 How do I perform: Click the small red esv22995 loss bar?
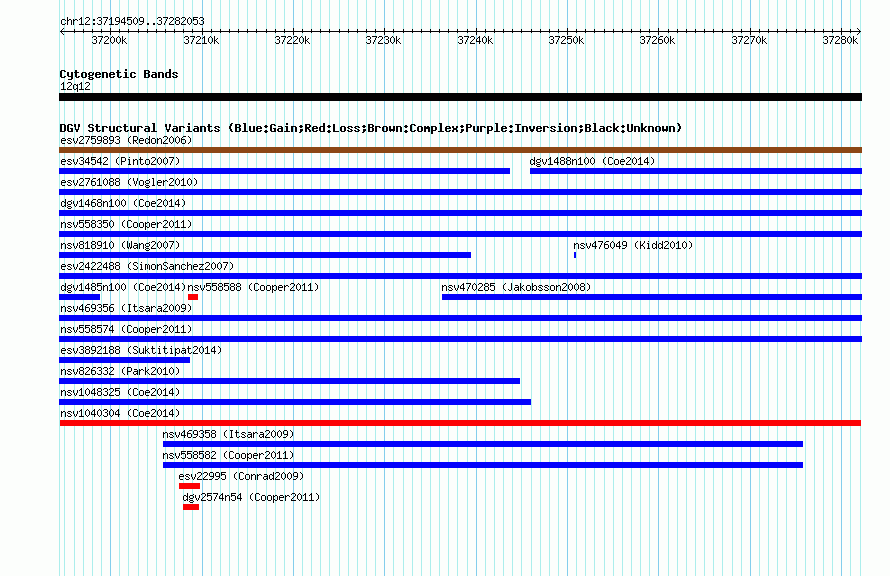(190, 486)
